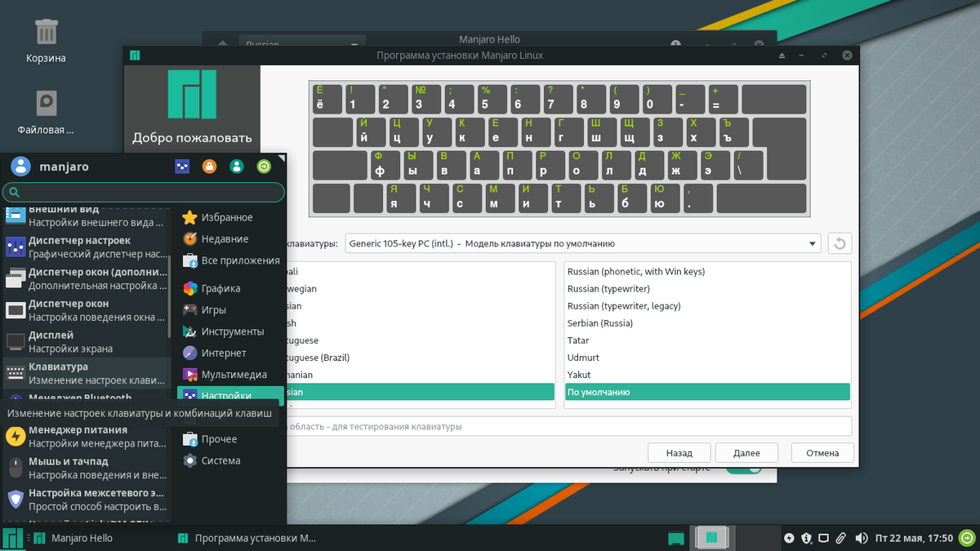The width and height of the screenshot is (980, 551).
Task: Click the workspace switcher in the panel
Action: click(712, 538)
